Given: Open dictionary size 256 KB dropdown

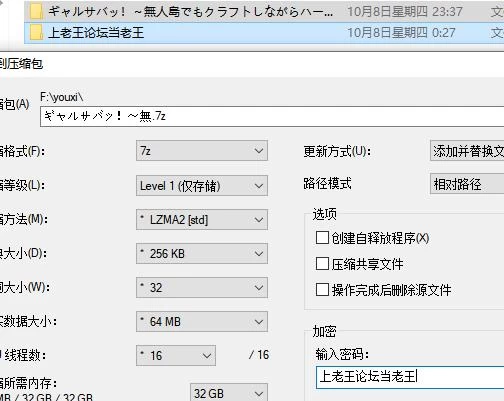Looking at the screenshot, I should 202,254.
